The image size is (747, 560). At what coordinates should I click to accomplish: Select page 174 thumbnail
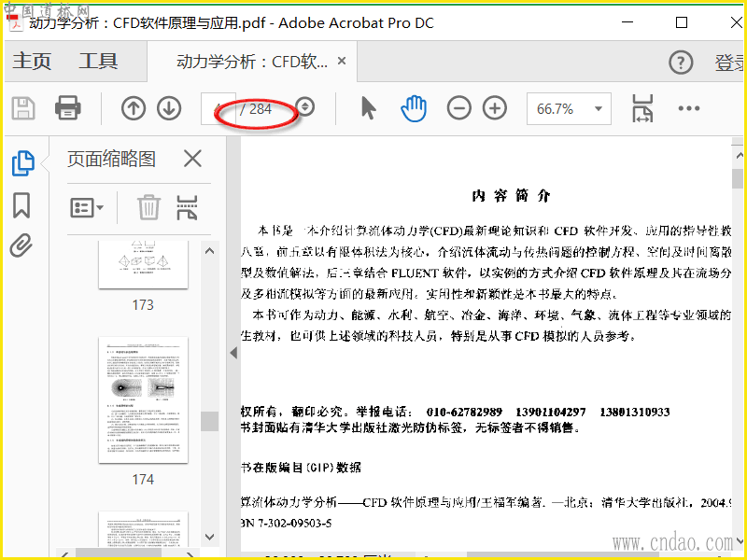click(143, 400)
